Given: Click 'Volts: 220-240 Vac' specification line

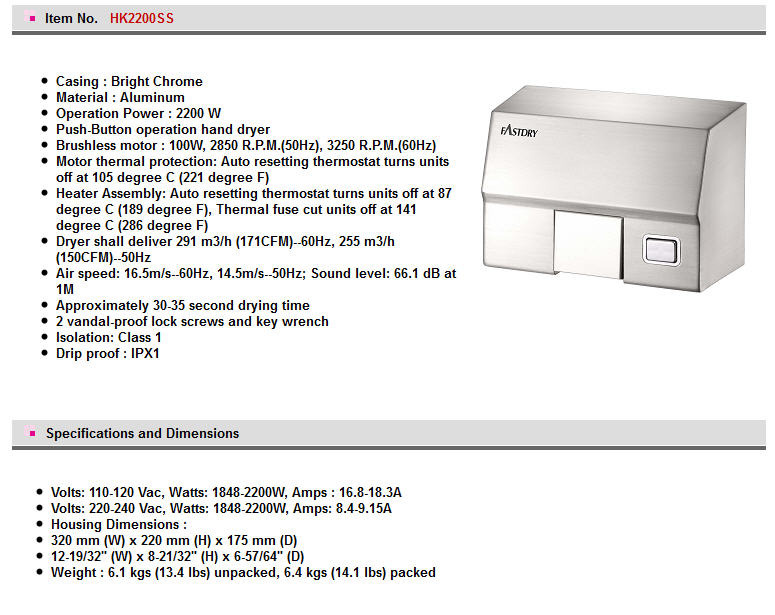Looking at the screenshot, I should pyautogui.click(x=221, y=509).
